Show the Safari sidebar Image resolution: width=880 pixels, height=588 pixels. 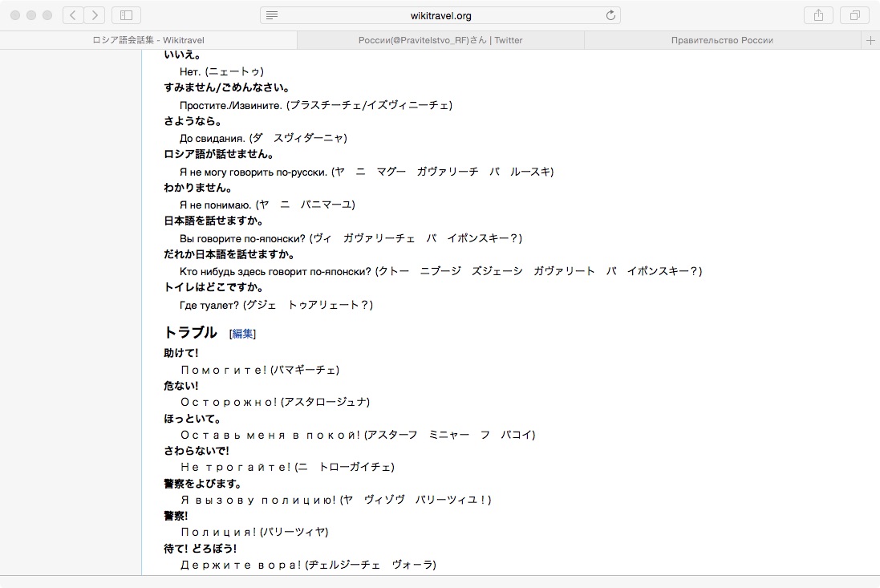point(126,15)
